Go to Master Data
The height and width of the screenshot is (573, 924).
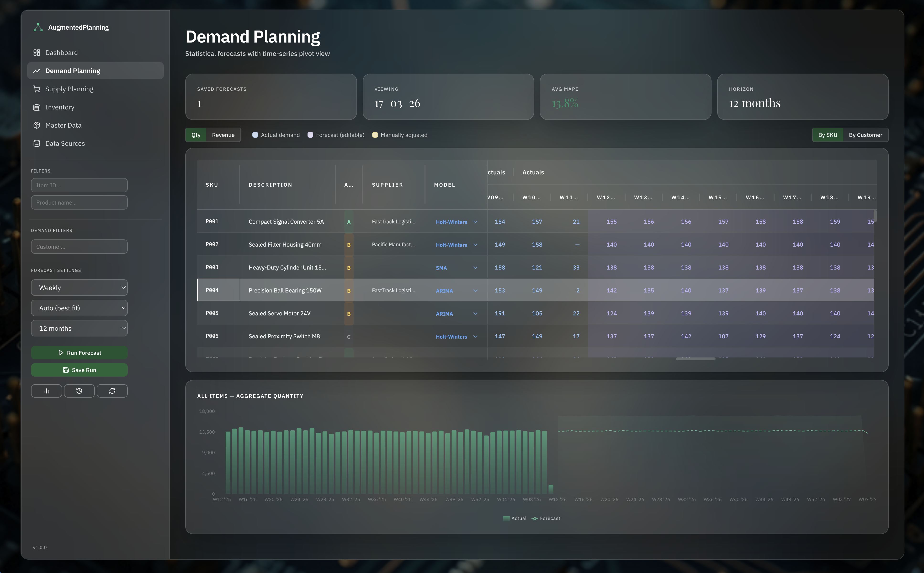(x=63, y=125)
